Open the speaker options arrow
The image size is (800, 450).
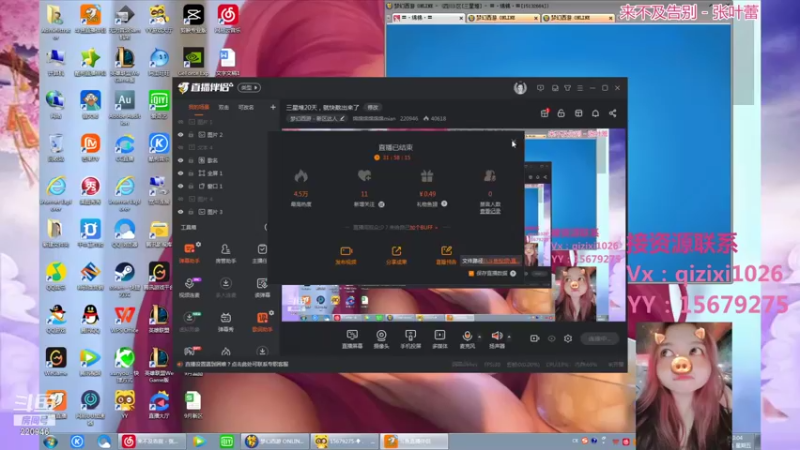[509, 337]
